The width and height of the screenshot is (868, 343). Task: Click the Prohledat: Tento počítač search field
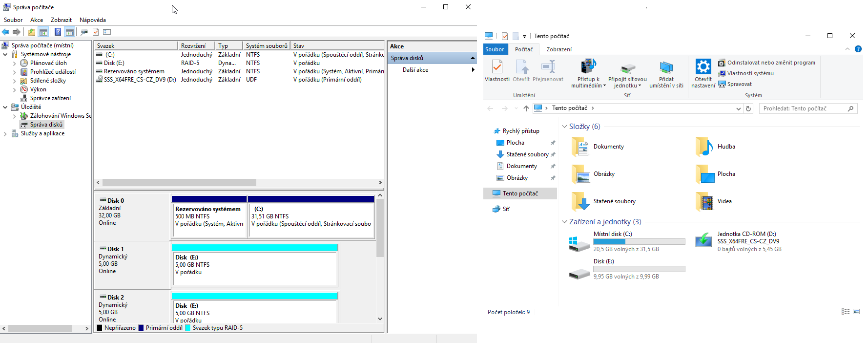tap(803, 108)
